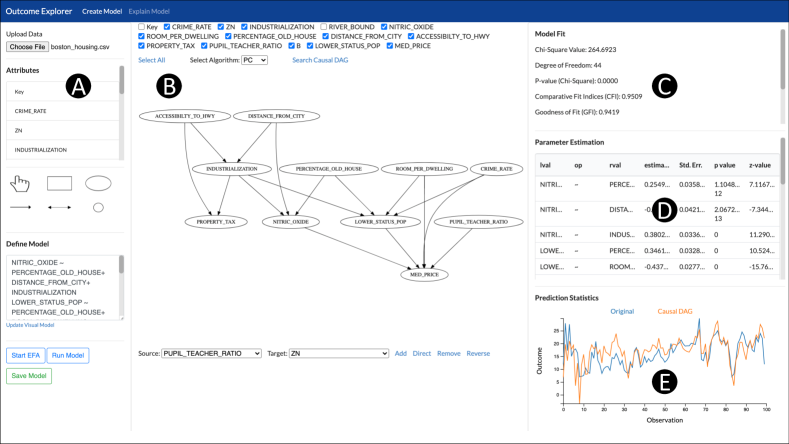
Task: Open the Create Model tab
Action: [x=102, y=11]
